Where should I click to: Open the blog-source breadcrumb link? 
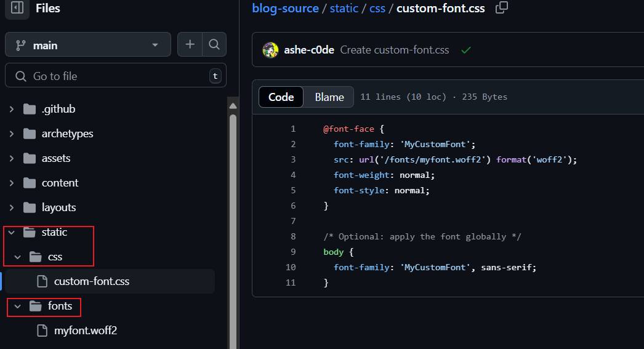click(285, 9)
